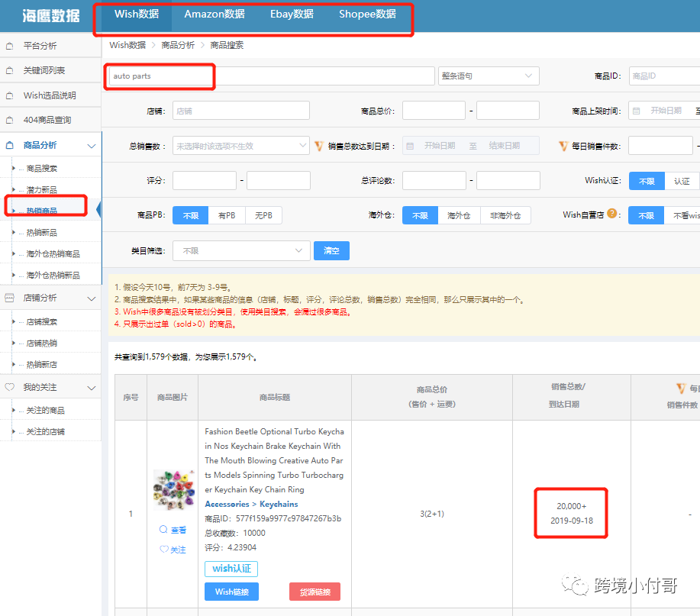Select 有PB in the 商品PB filter
The height and width of the screenshot is (616, 700).
point(227,215)
